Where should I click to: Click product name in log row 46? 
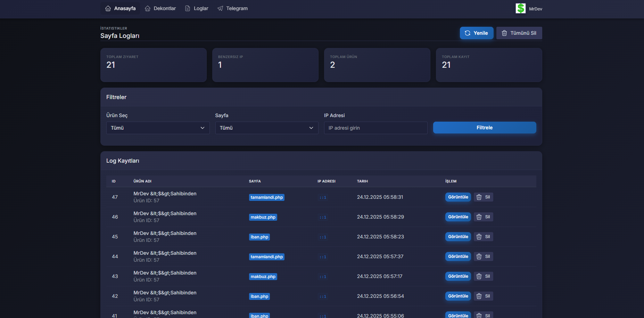165,213
